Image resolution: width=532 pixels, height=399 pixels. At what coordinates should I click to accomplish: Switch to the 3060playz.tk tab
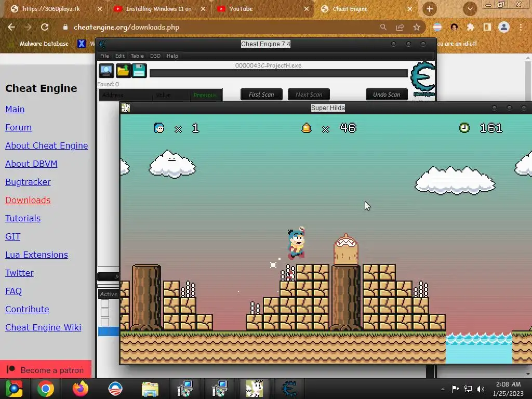point(51,9)
